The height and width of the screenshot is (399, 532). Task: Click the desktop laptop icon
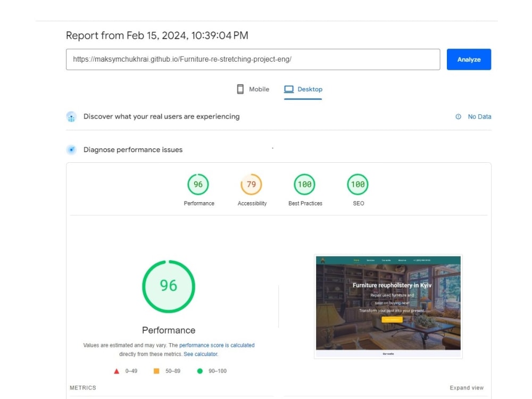coord(289,89)
